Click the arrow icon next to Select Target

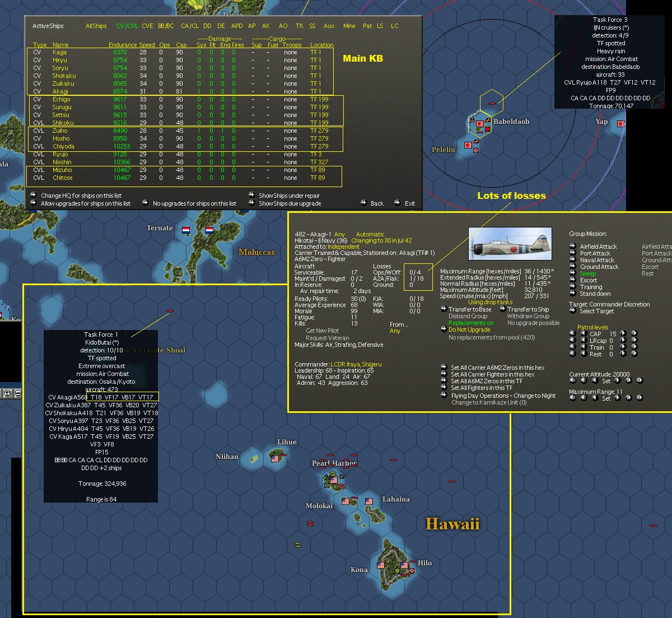tap(572, 310)
